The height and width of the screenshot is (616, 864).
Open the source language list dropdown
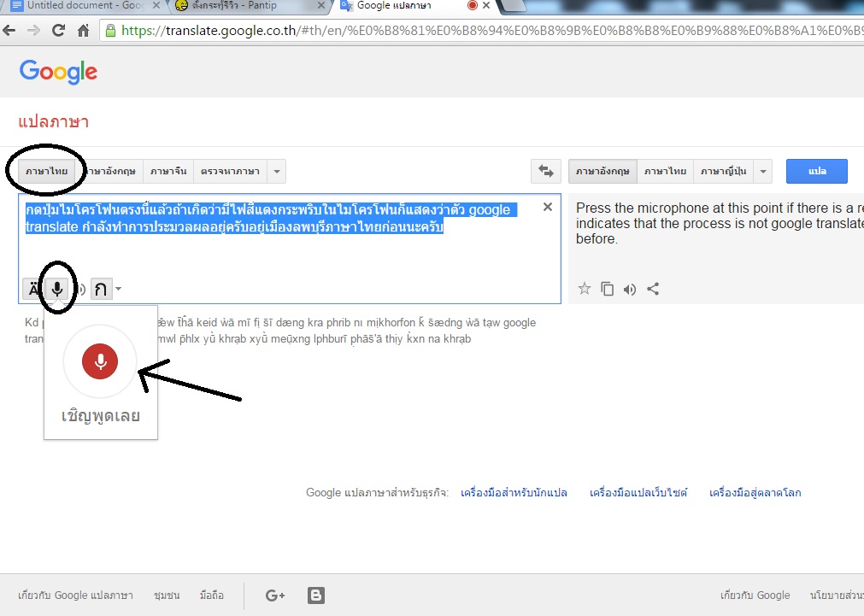pos(277,172)
